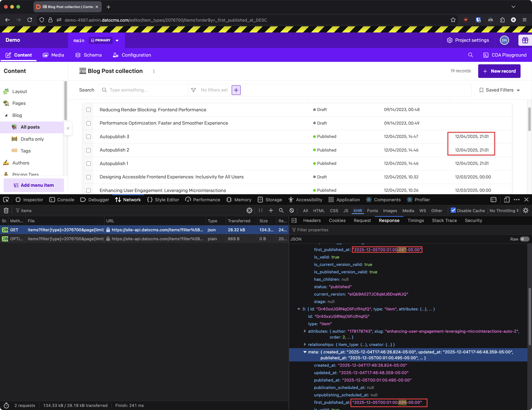Open network settings gear icon
Image resolution: width=532 pixels, height=410 pixels.
[x=526, y=211]
